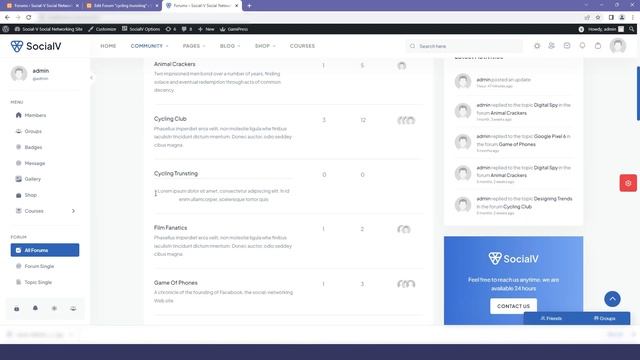Open Message in sidebar menu
The height and width of the screenshot is (360, 640).
coord(35,163)
